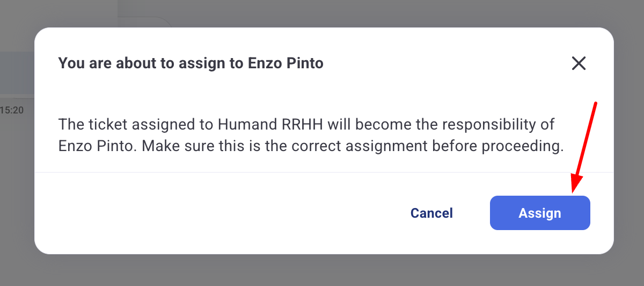Back out using the Cancel option
644x286 pixels.
pyautogui.click(x=431, y=213)
